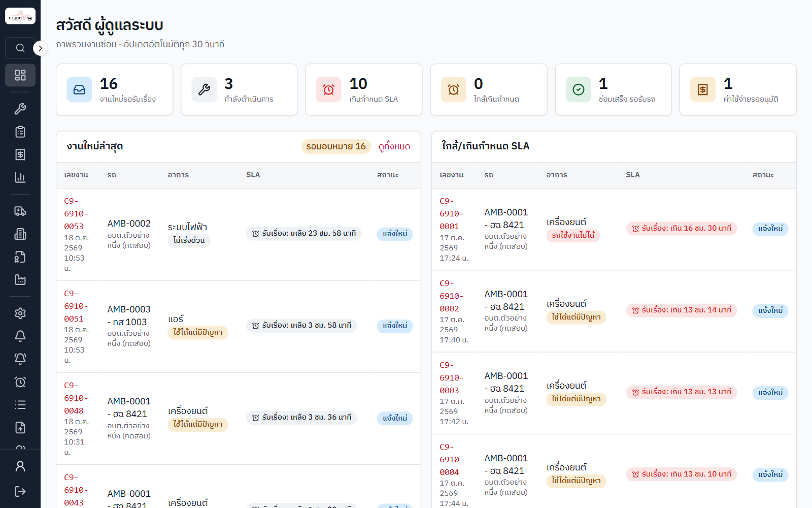Screen dimensions: 812x508
Task: Click the logout icon
Action: click(20, 491)
